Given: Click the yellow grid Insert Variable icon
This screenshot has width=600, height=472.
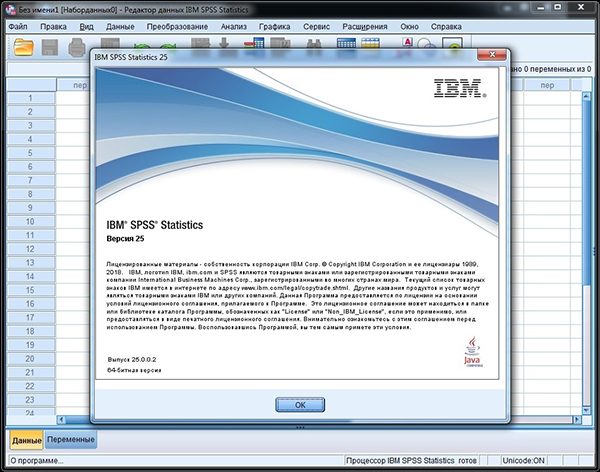Looking at the screenshot, I should (x=370, y=43).
